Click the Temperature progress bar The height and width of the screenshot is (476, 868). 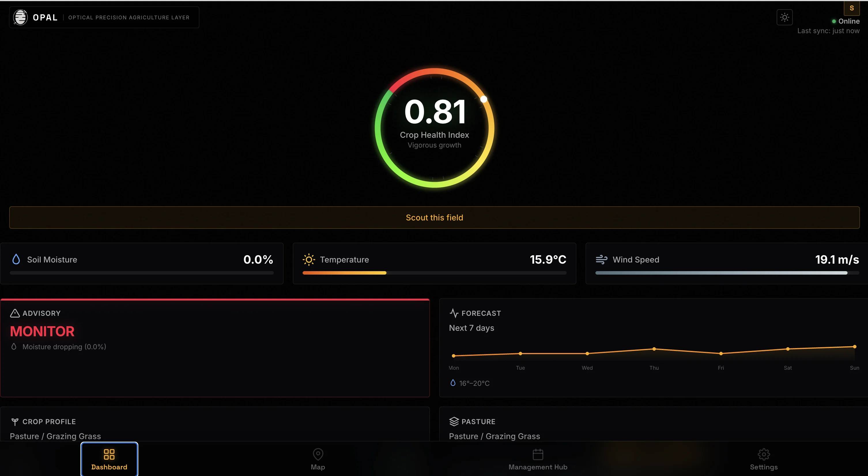[434, 273]
